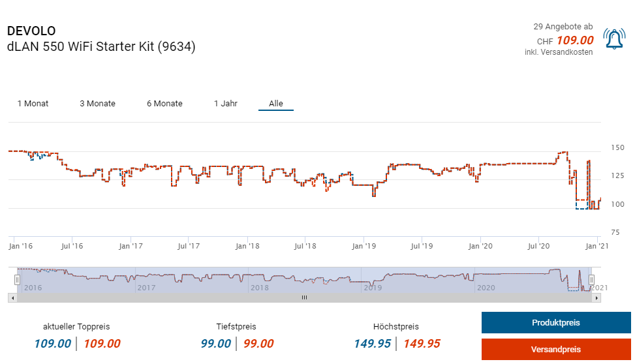
Task: Toggle the orange Versandpreis series button
Action: pyautogui.click(x=556, y=350)
